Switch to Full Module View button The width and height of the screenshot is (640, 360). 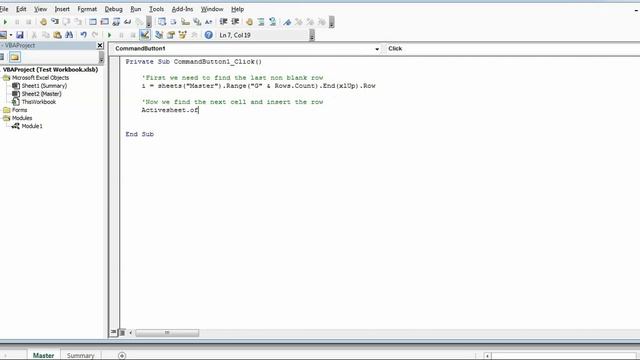122,333
